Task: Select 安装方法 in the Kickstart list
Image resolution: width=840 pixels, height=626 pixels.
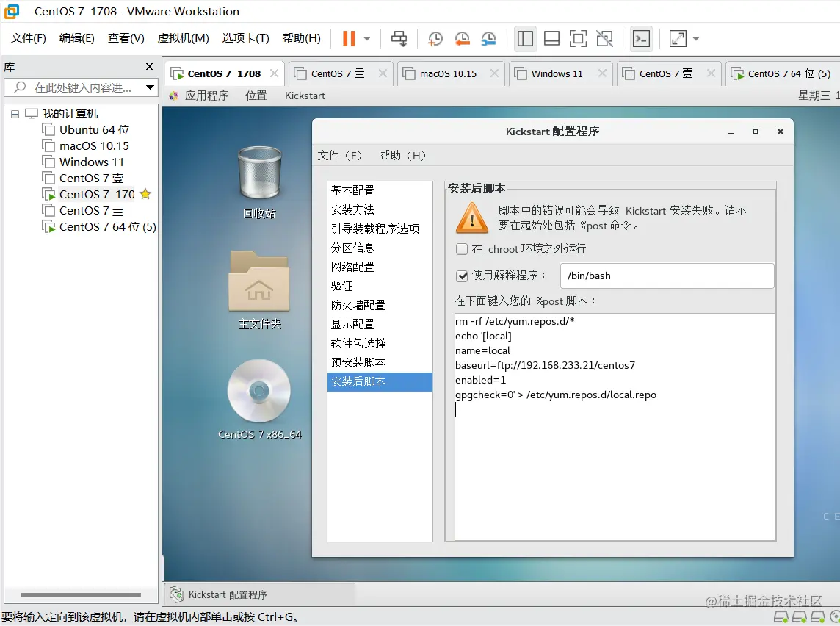Action: click(x=380, y=209)
